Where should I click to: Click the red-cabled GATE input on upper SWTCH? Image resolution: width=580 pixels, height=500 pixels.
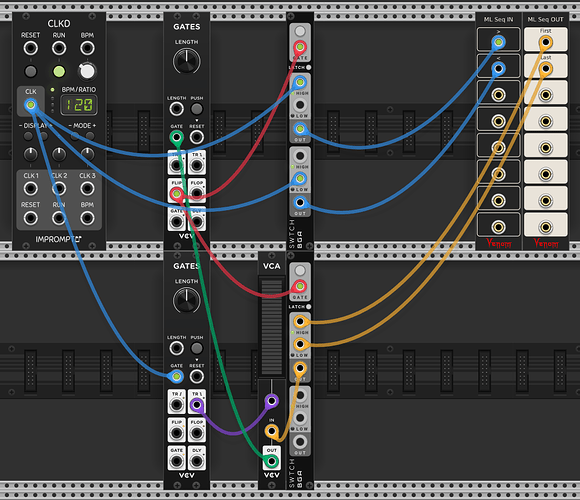300,47
